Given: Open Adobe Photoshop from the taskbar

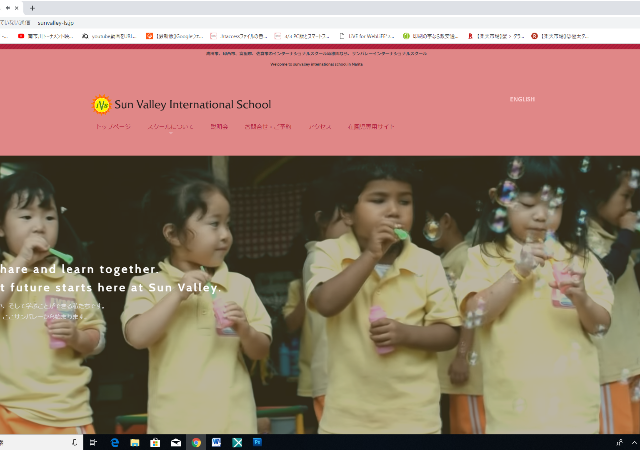Looking at the screenshot, I should (257, 442).
